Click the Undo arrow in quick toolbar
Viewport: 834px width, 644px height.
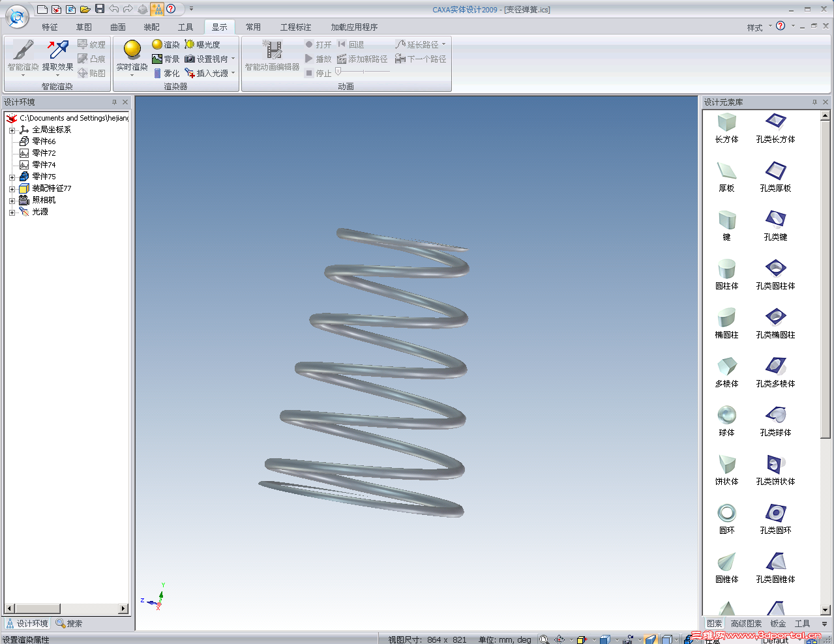[114, 8]
